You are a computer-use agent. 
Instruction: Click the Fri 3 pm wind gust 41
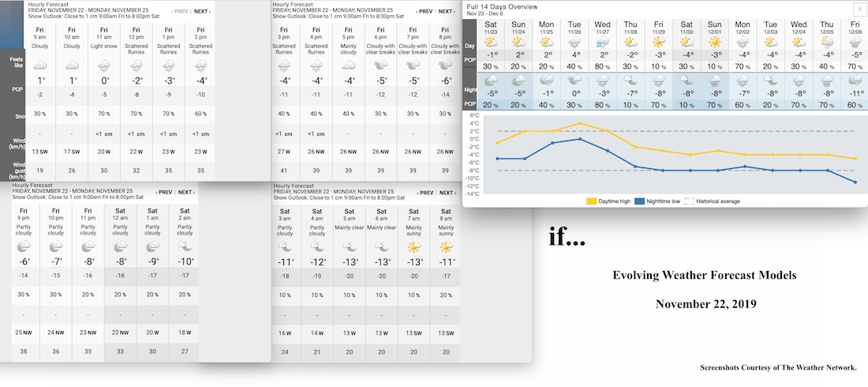pos(284,171)
